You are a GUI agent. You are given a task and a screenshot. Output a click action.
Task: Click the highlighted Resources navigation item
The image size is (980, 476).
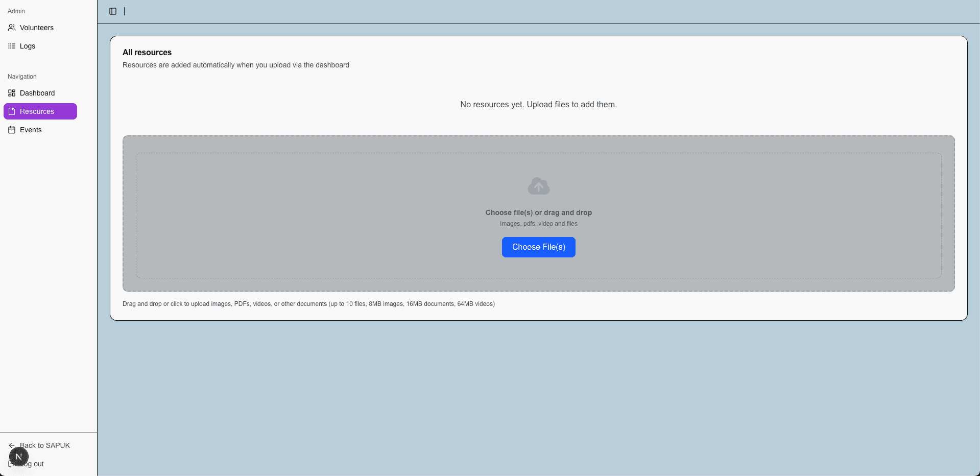37,111
